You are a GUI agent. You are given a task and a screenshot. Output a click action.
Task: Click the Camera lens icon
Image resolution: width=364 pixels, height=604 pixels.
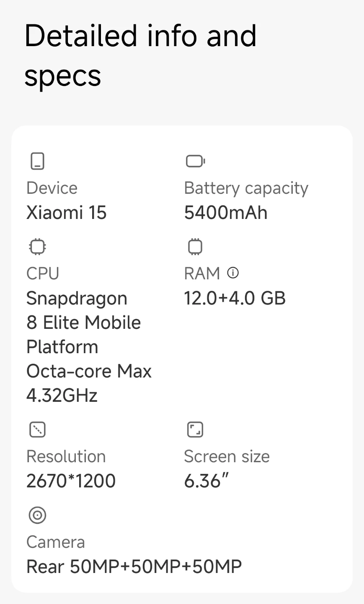(x=38, y=515)
